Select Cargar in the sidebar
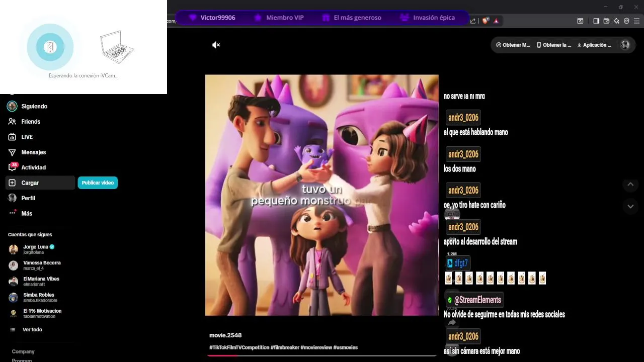 [40, 183]
